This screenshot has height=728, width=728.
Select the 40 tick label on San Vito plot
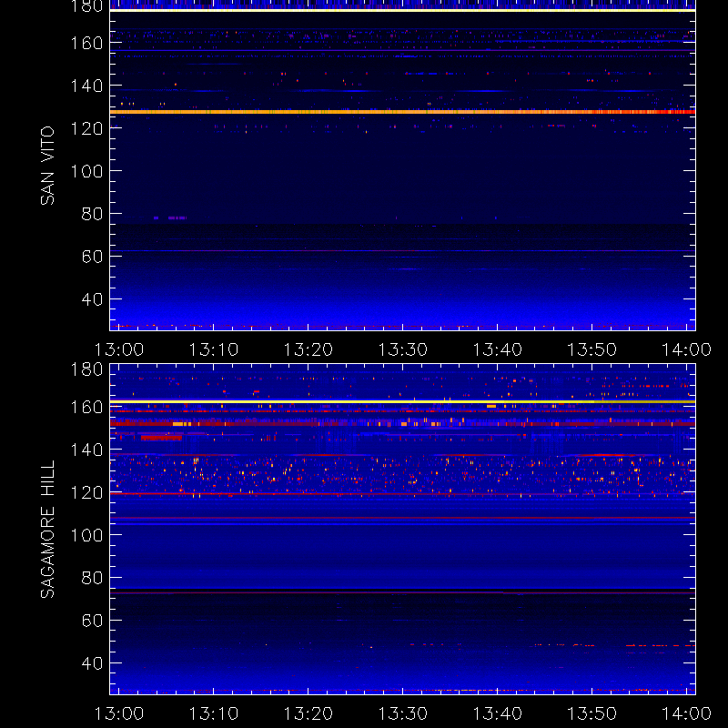tap(92, 299)
